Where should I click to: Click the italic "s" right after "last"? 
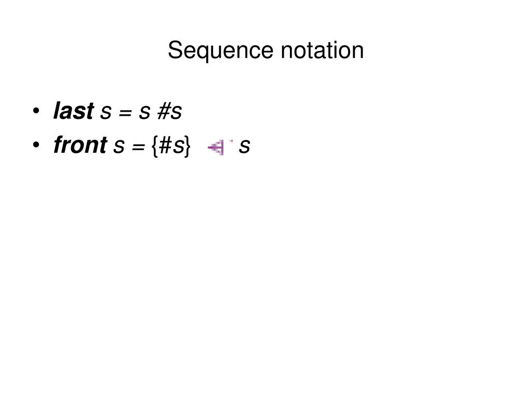pyautogui.click(x=105, y=112)
